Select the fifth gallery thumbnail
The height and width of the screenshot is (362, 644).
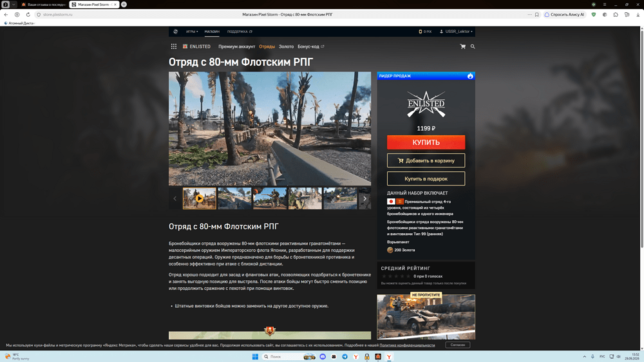[x=340, y=198]
